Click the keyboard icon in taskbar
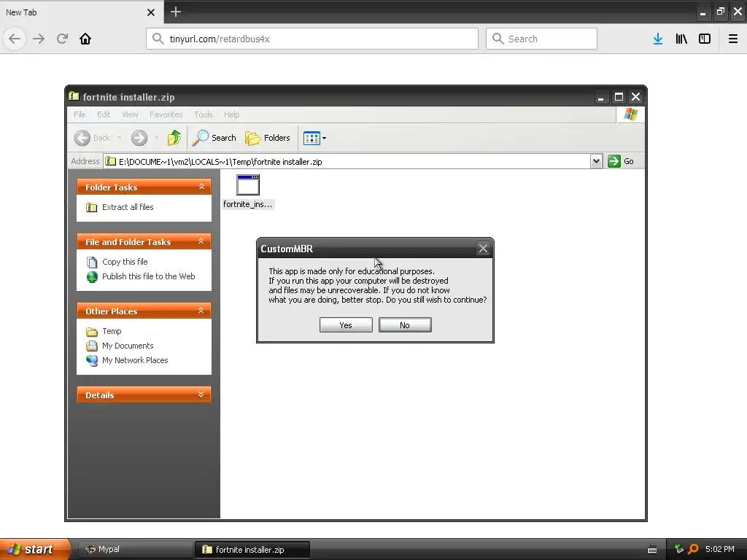This screenshot has width=747, height=560. 652,550
